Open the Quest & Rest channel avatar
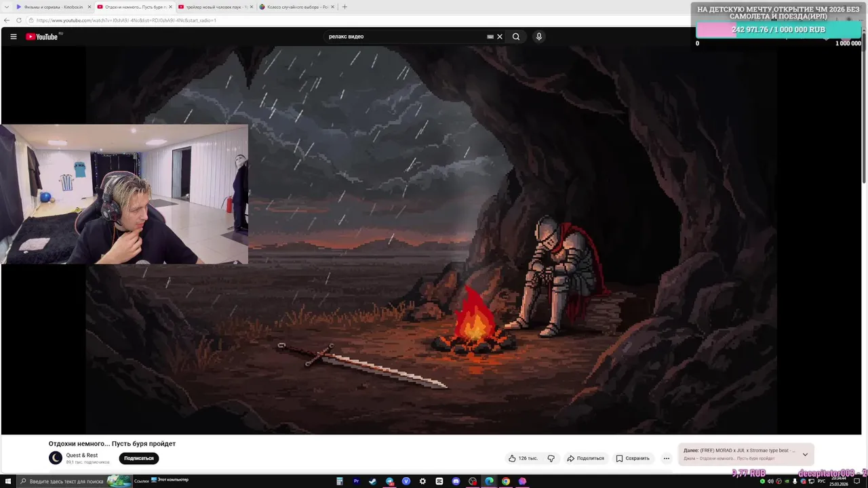 point(56,458)
